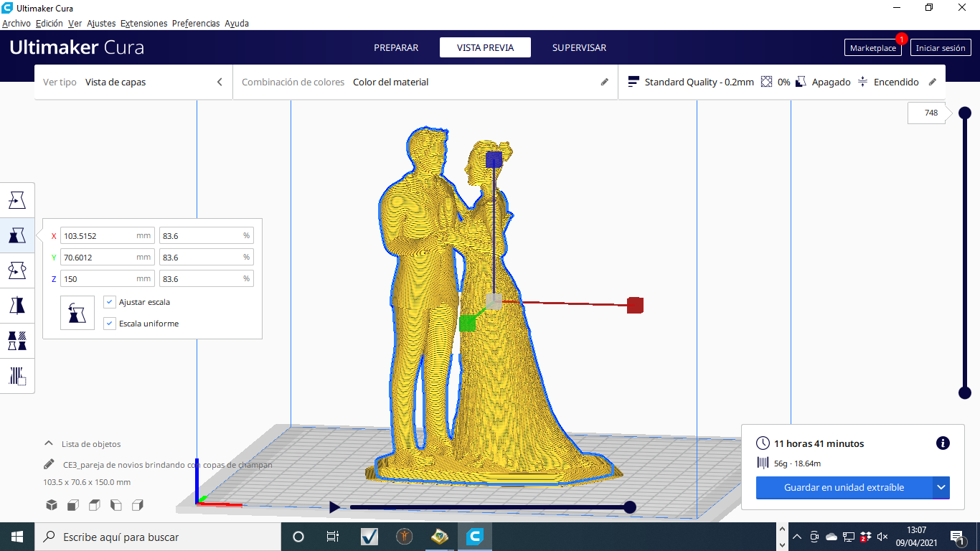Select the Support Blocker tool

[17, 376]
